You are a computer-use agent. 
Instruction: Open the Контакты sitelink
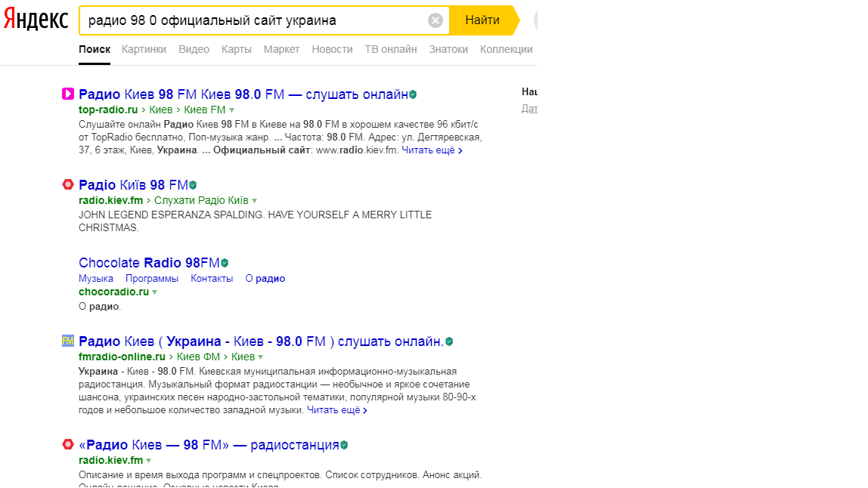(x=212, y=278)
